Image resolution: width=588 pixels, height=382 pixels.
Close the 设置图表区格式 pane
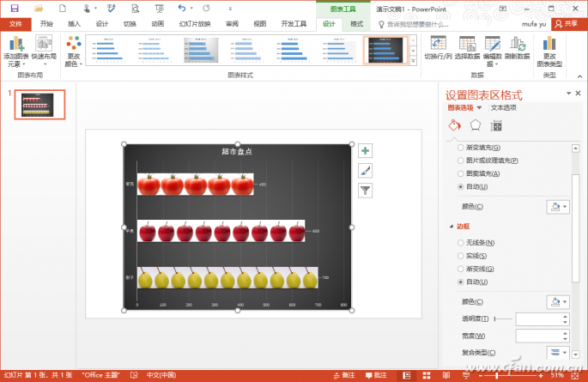578,93
